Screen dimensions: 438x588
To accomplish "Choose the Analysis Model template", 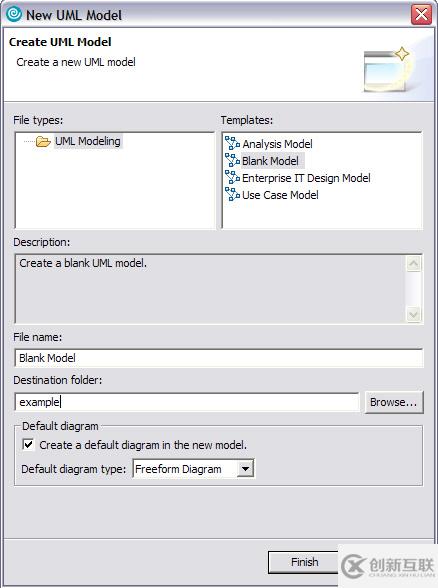I will (277, 144).
